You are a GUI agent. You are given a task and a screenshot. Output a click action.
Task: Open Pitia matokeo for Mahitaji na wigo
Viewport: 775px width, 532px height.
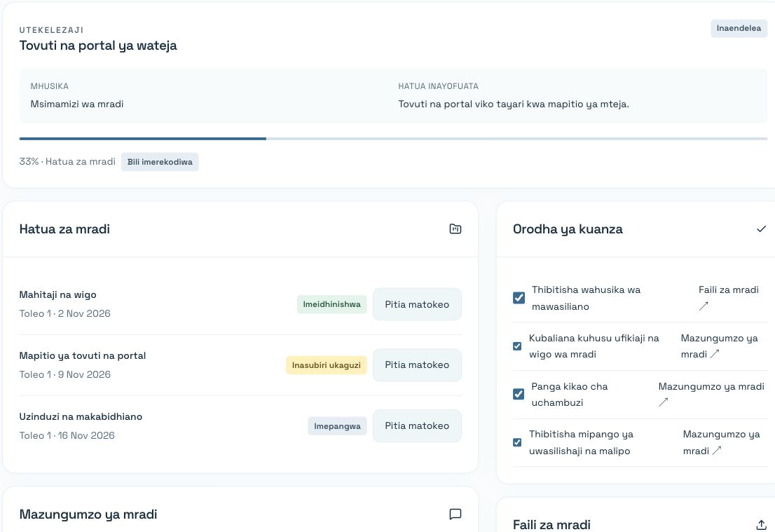click(417, 305)
